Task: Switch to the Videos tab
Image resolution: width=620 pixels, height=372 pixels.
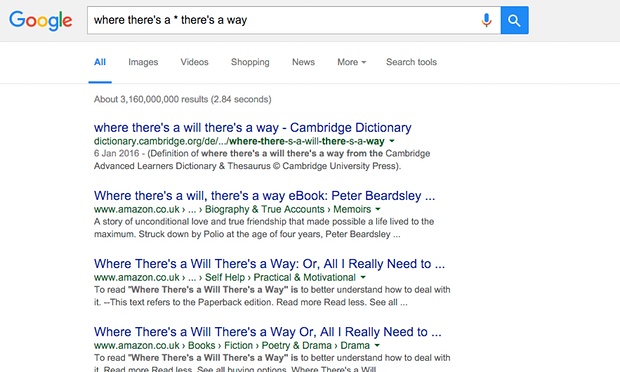Action: point(194,62)
